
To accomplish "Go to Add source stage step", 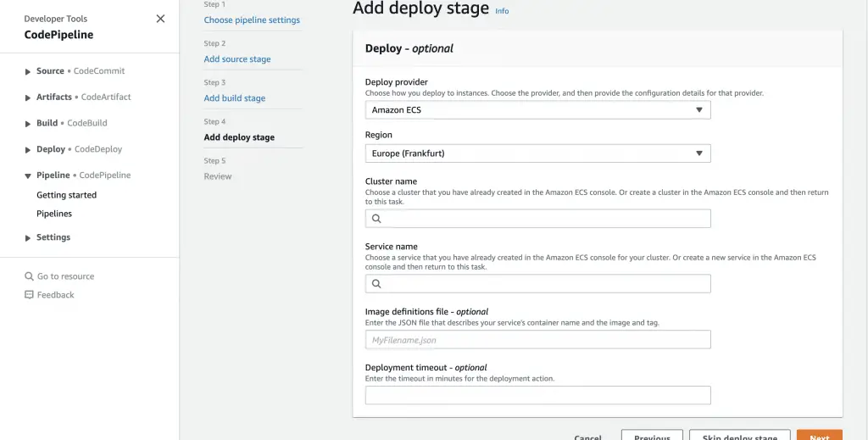I will 237,59.
